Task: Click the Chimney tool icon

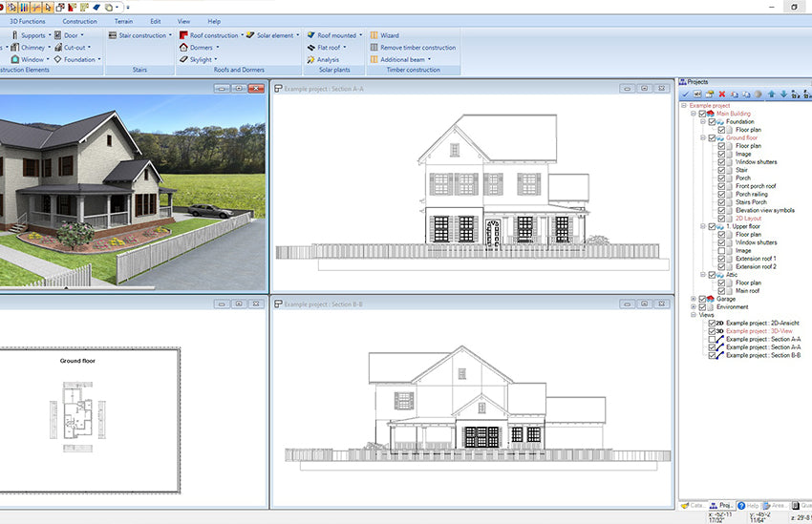Action: coord(14,47)
